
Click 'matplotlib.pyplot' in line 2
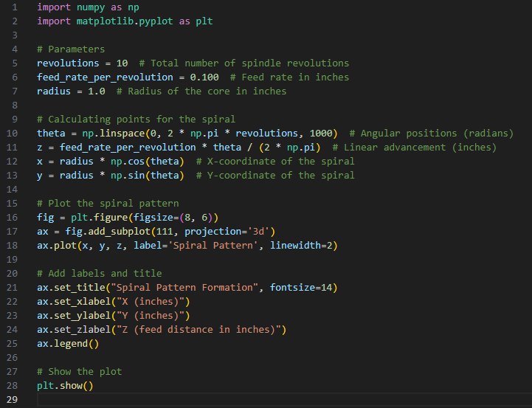125,21
